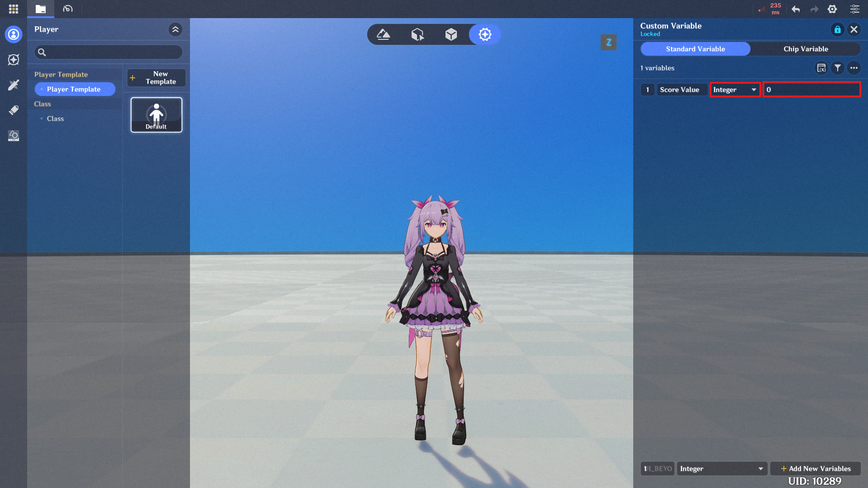Toggle the Custom Variable lock

coord(838,29)
